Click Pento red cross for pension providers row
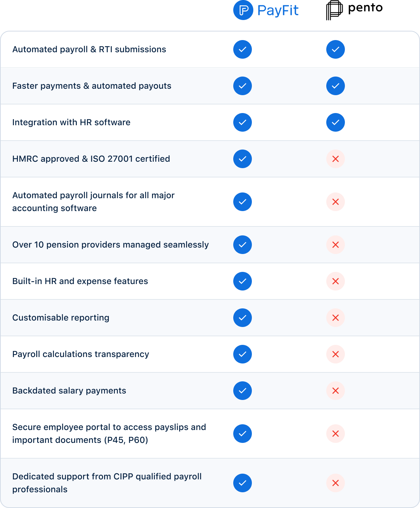 (336, 245)
